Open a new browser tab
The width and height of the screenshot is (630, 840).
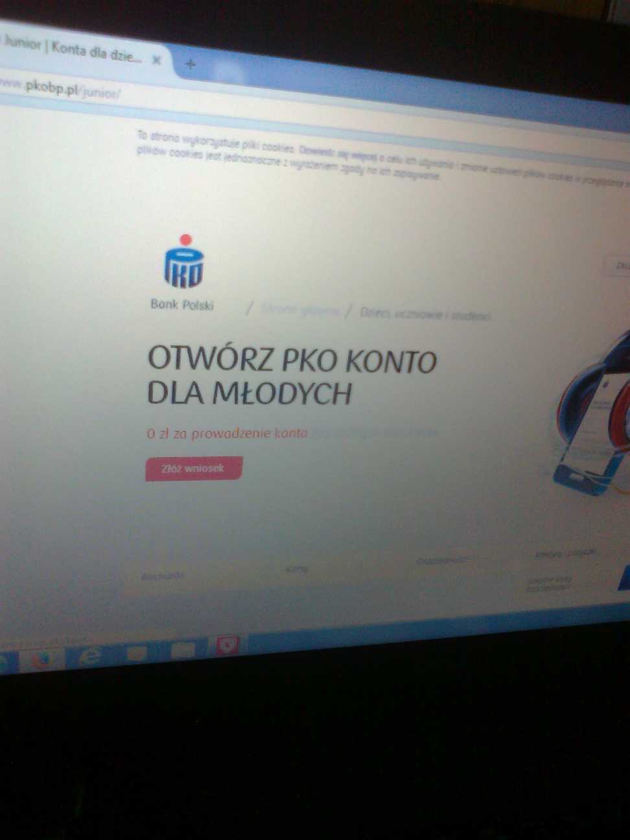coord(191,64)
